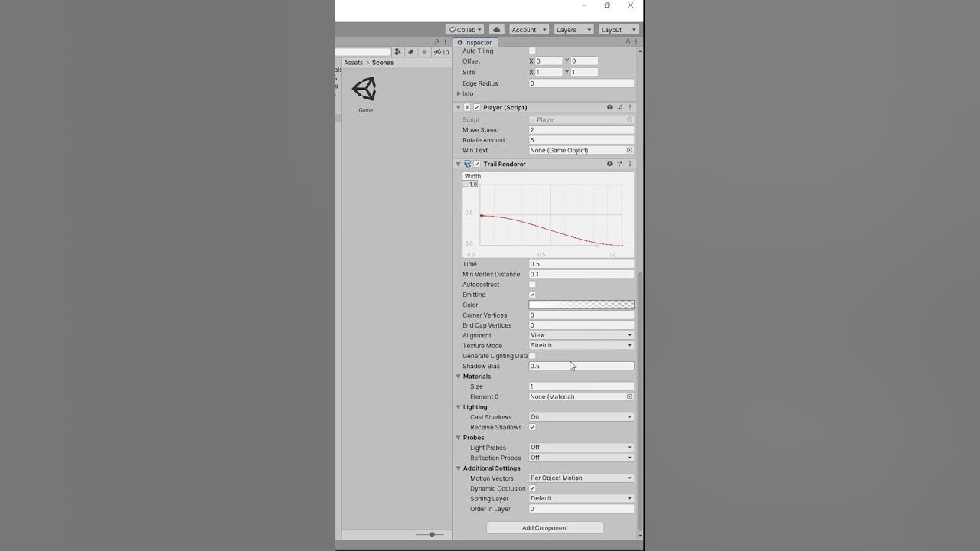
Task: Open help for Player (Script) component
Action: pos(609,107)
